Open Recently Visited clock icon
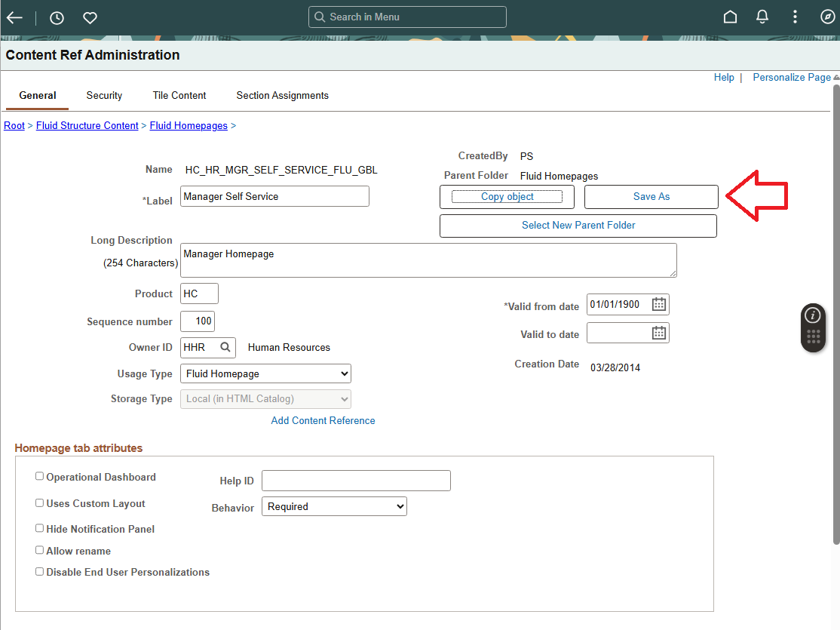The image size is (840, 630). pyautogui.click(x=57, y=17)
